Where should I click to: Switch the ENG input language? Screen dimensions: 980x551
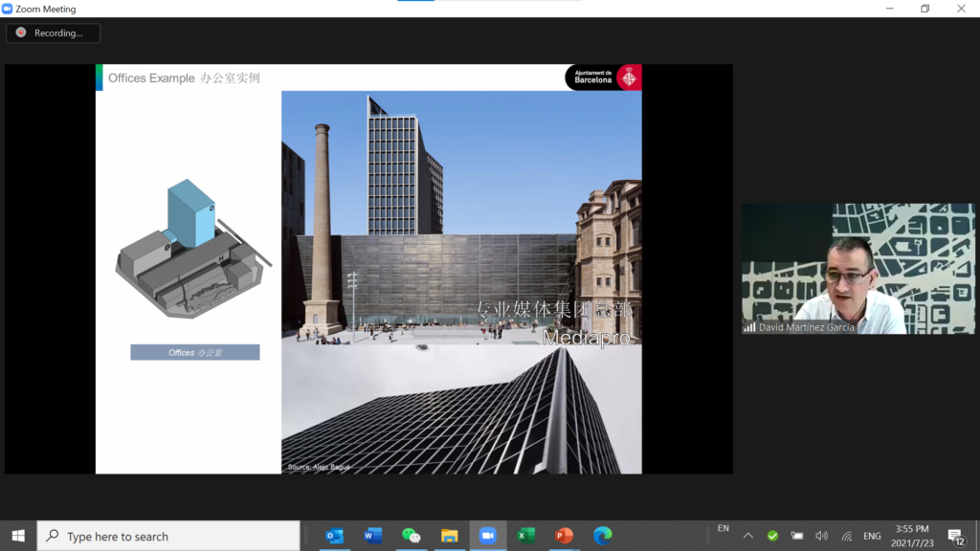tap(872, 536)
